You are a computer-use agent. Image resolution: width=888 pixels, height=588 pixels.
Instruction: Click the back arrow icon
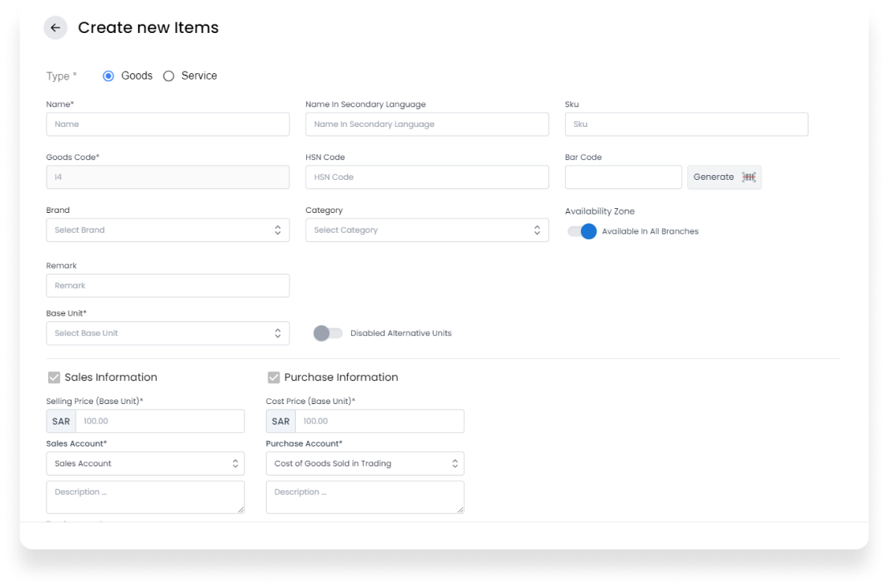(x=55, y=28)
